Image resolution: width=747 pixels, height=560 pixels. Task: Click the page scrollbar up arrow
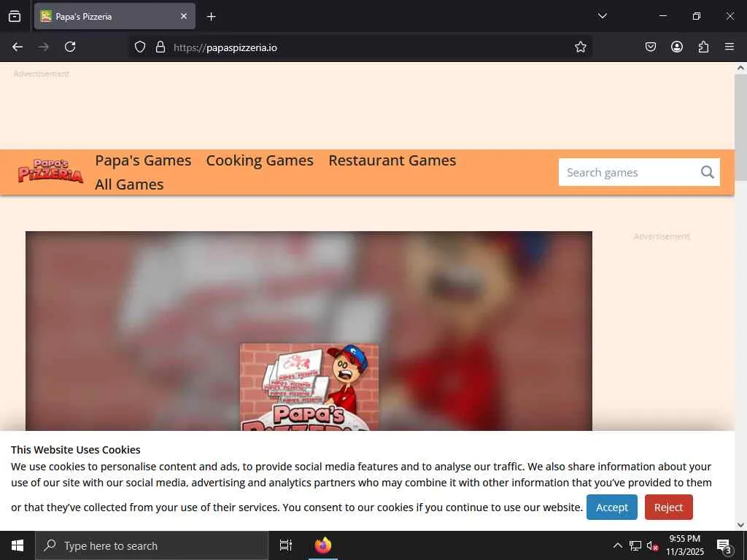pyautogui.click(x=740, y=68)
